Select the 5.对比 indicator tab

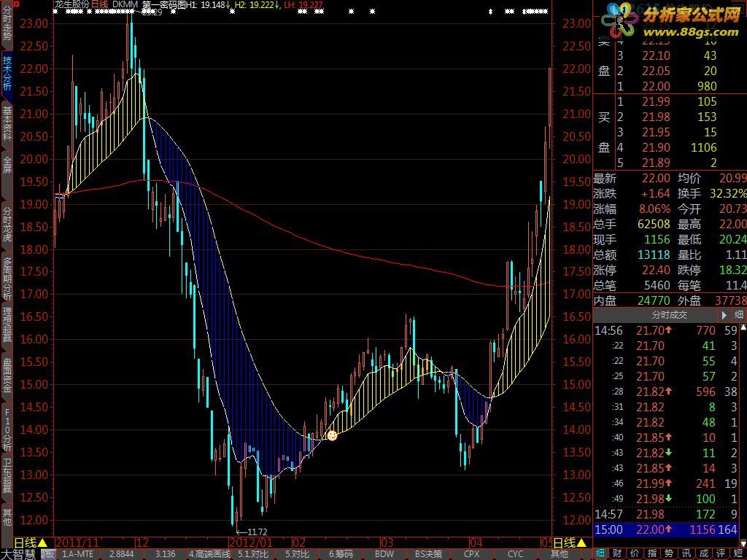click(x=297, y=554)
